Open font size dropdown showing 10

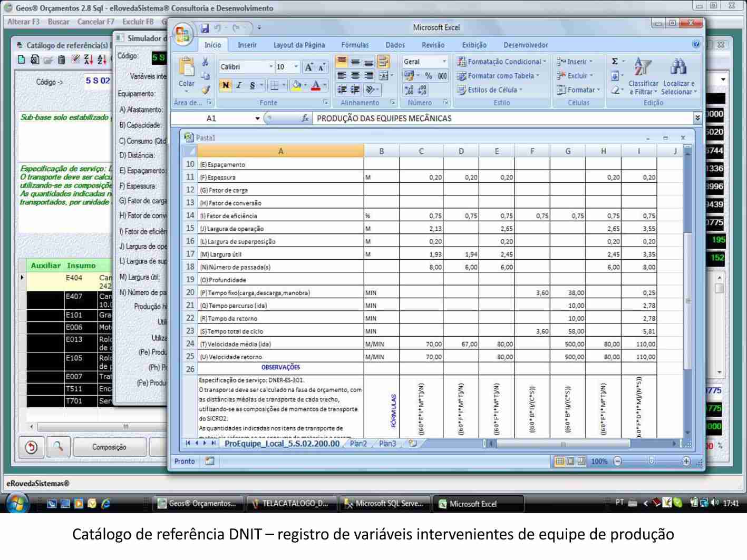[x=296, y=67]
